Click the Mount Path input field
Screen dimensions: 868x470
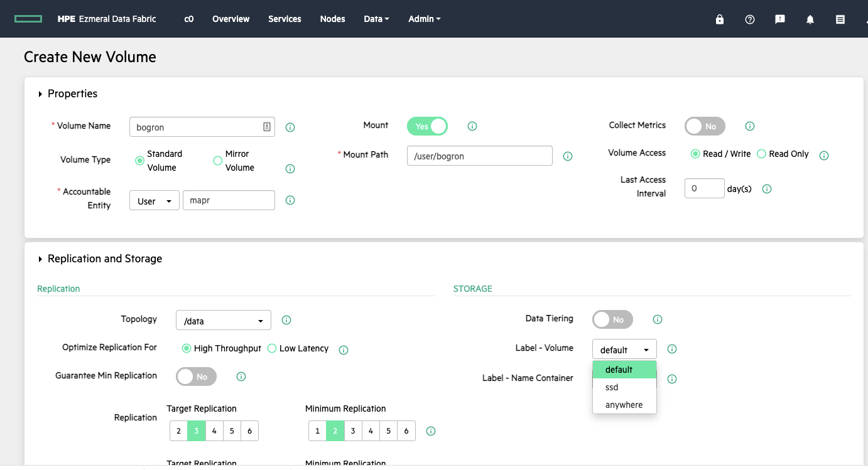click(x=480, y=156)
